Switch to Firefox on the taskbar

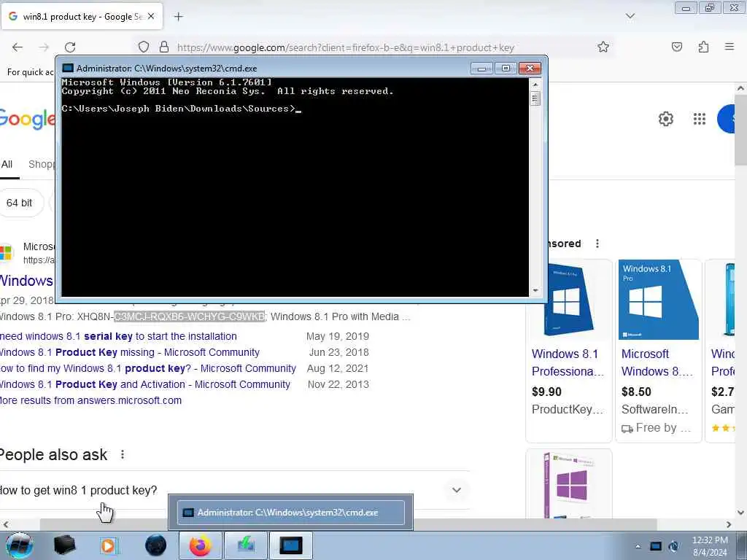200,545
